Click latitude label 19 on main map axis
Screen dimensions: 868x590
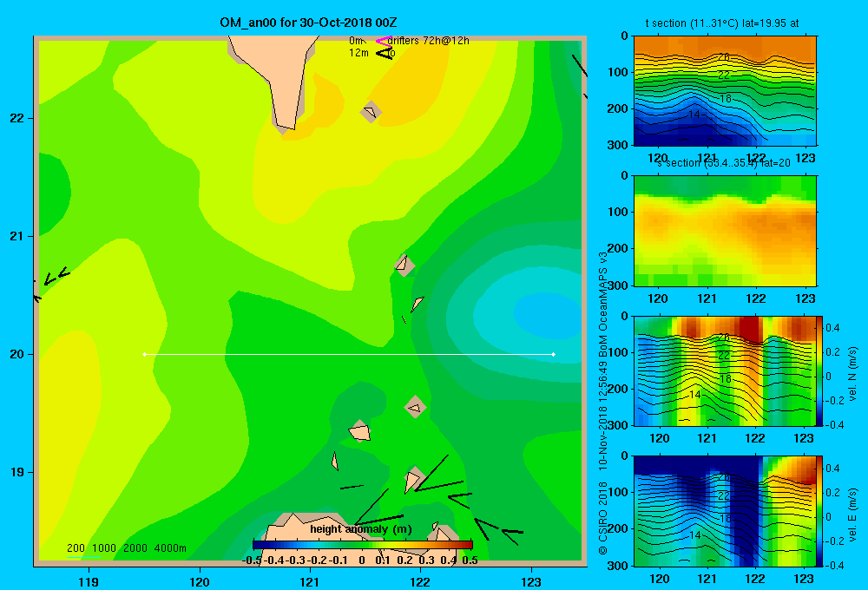[x=17, y=472]
